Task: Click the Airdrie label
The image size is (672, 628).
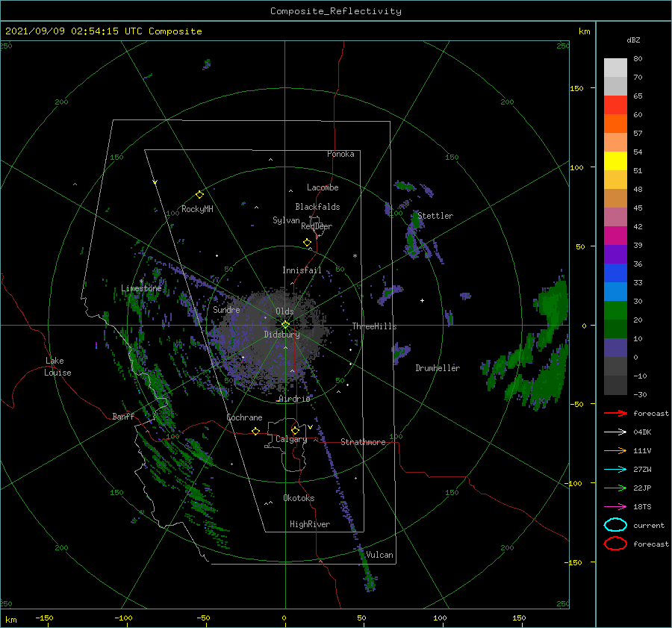Action: (x=294, y=399)
